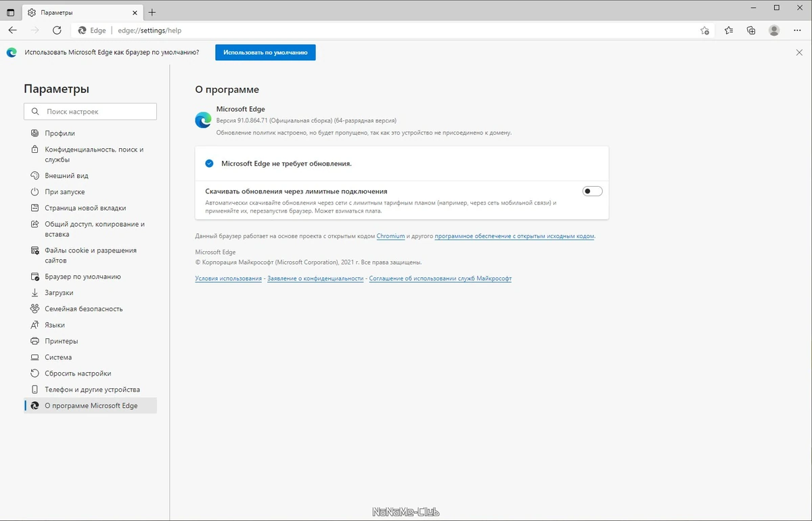Click 'Microsoft Edge не требует обновления' text
The height and width of the screenshot is (521, 812).
(x=286, y=164)
